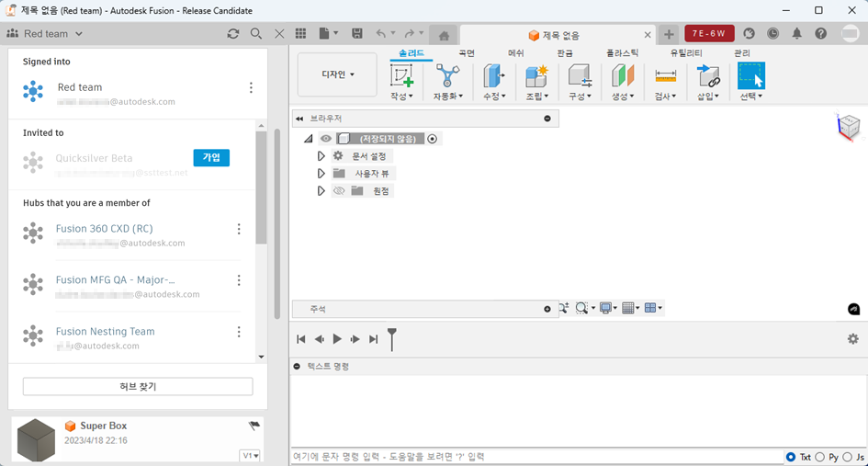Switch to the 플라스틱 tab
This screenshot has height=466, width=868.
(622, 53)
